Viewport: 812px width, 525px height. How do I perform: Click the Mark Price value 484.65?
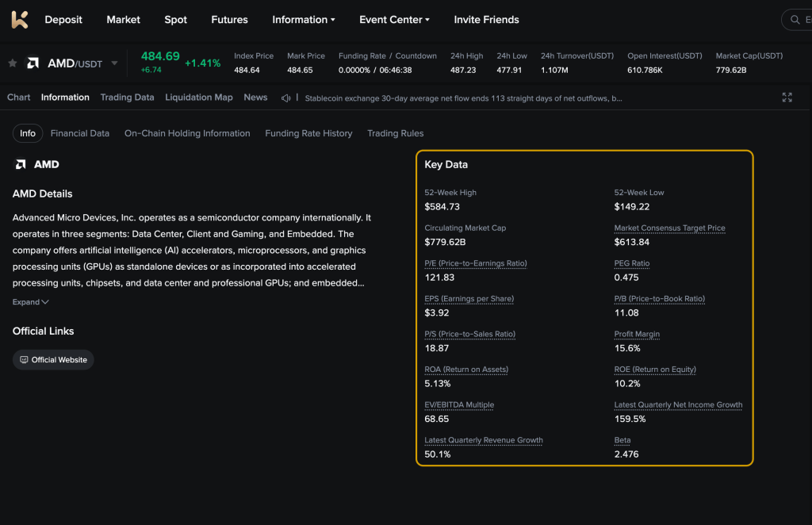pos(300,70)
